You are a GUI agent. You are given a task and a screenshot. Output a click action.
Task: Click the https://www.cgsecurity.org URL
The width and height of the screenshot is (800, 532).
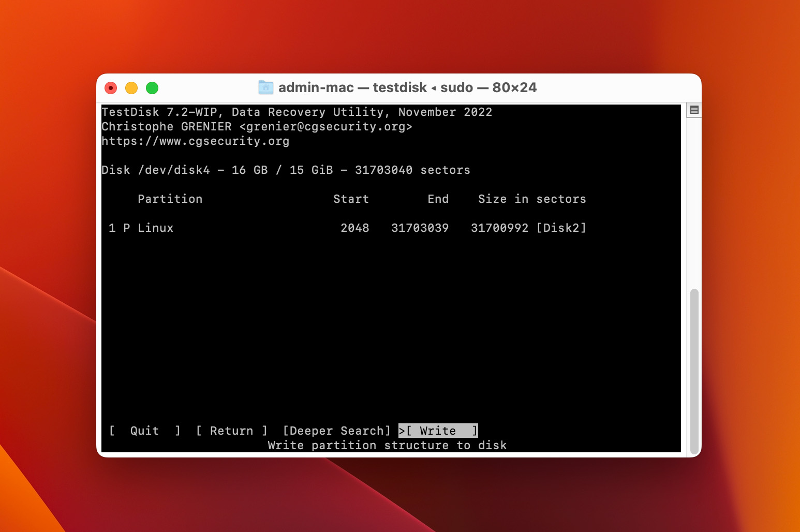[x=196, y=141]
